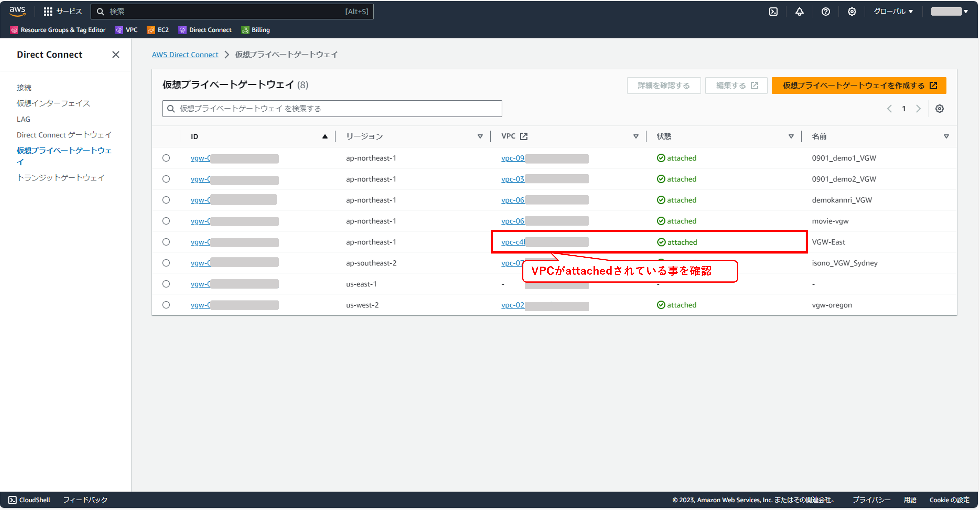This screenshot has height=510, width=980.
Task: Open 仮想インターフェイス in the sidebar
Action: coord(53,104)
